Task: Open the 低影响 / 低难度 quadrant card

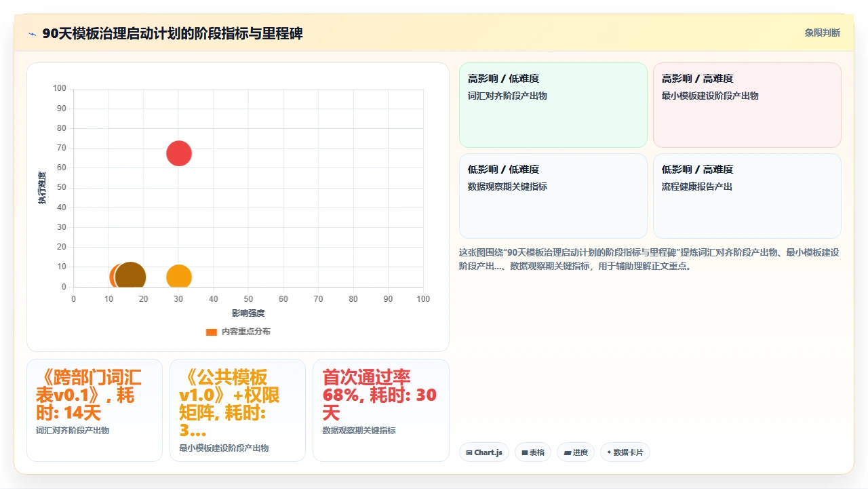Action: point(553,196)
